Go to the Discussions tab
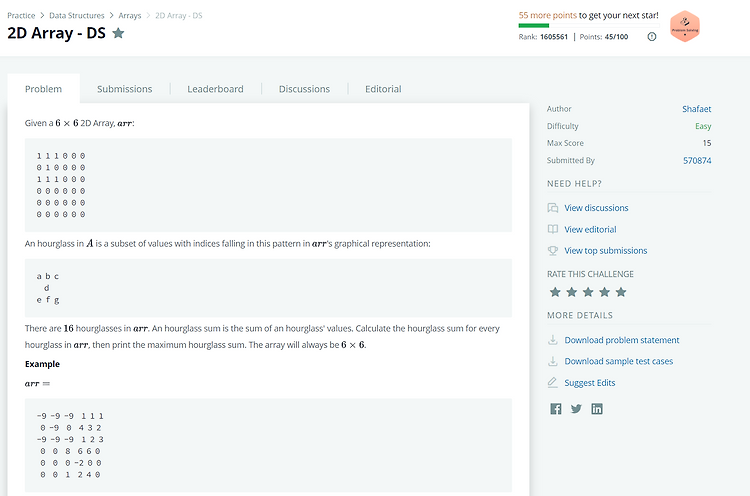The height and width of the screenshot is (496, 750). (x=304, y=89)
